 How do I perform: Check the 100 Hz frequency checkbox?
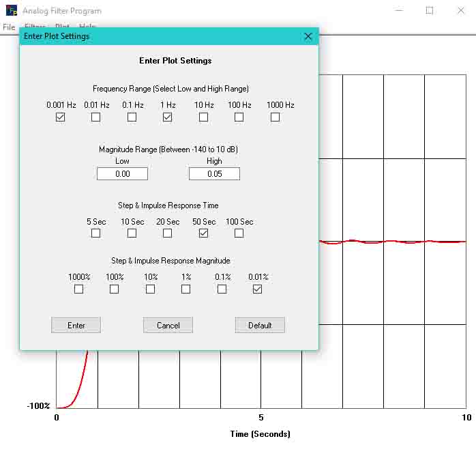239,117
